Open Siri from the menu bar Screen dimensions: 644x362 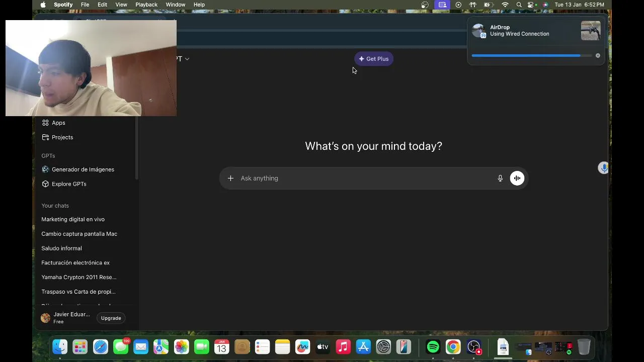[545, 5]
